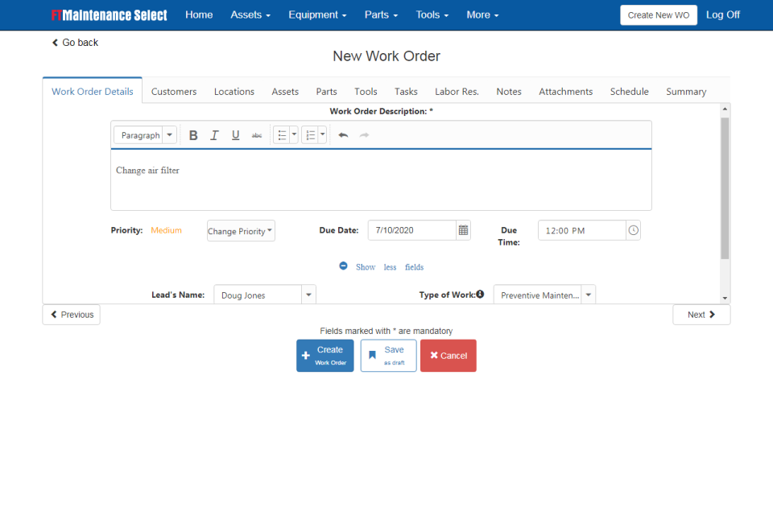The height and width of the screenshot is (532, 773).
Task: Toggle italic formatting in description editor
Action: pos(214,135)
